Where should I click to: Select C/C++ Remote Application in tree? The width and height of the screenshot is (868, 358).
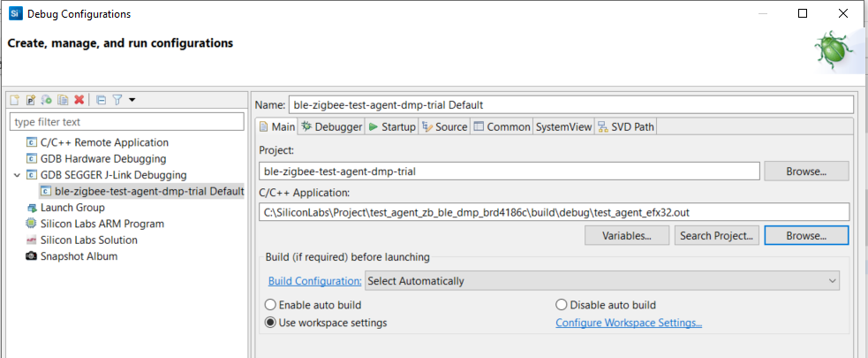click(x=104, y=142)
